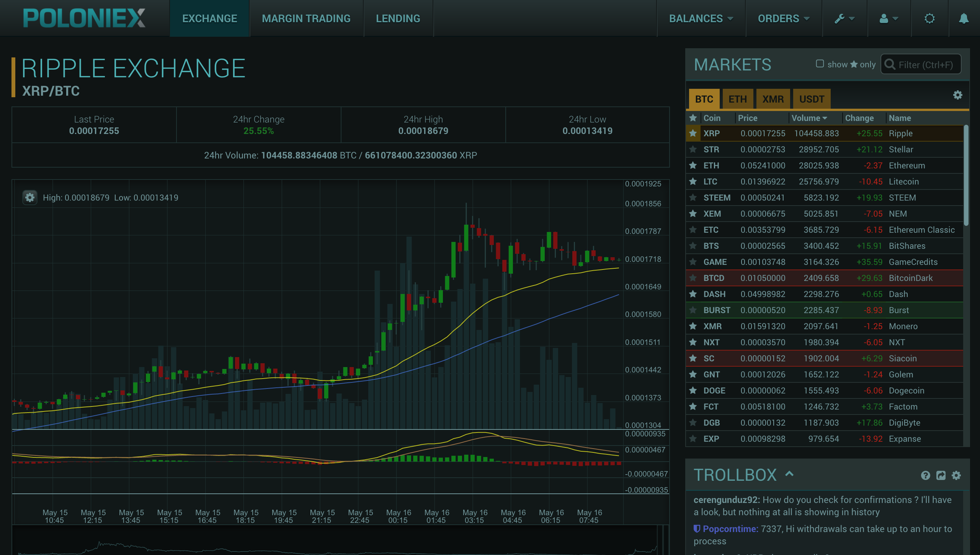Toggle favorite star for XEM

[693, 214]
